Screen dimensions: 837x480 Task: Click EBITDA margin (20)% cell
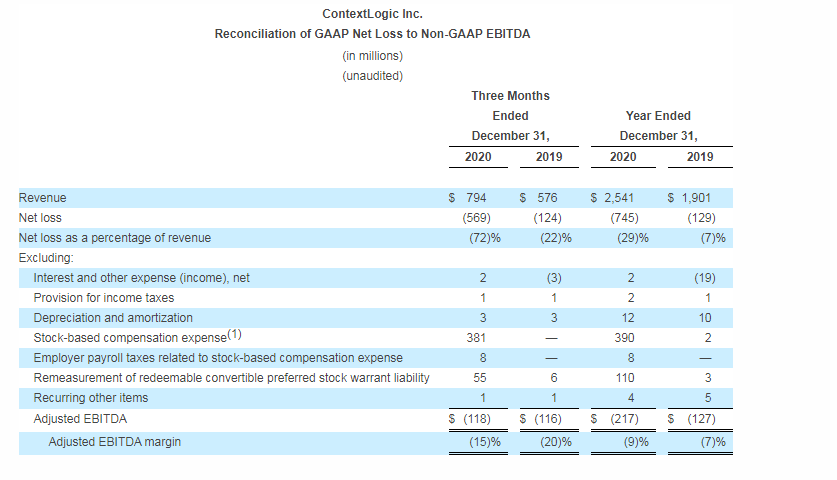(x=556, y=442)
